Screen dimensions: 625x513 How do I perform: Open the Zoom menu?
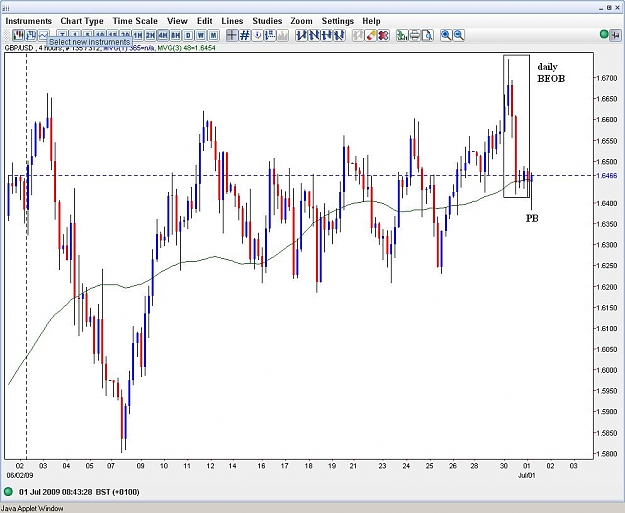[301, 21]
